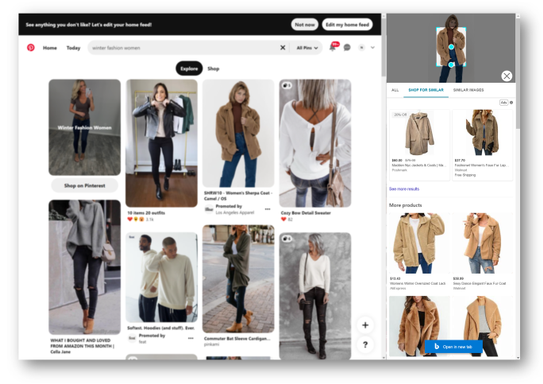Image resolution: width=543 pixels, height=384 pixels.
Task: Click the question mark help button
Action: pos(365,345)
